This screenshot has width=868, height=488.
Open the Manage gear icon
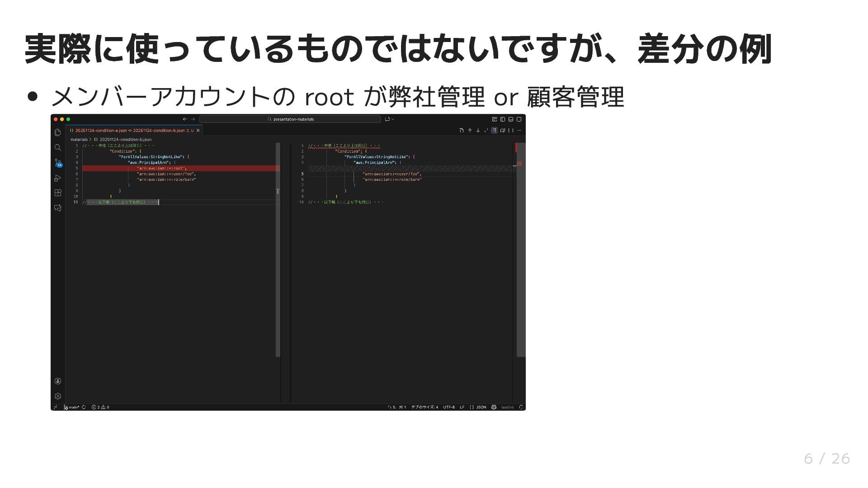click(x=57, y=396)
